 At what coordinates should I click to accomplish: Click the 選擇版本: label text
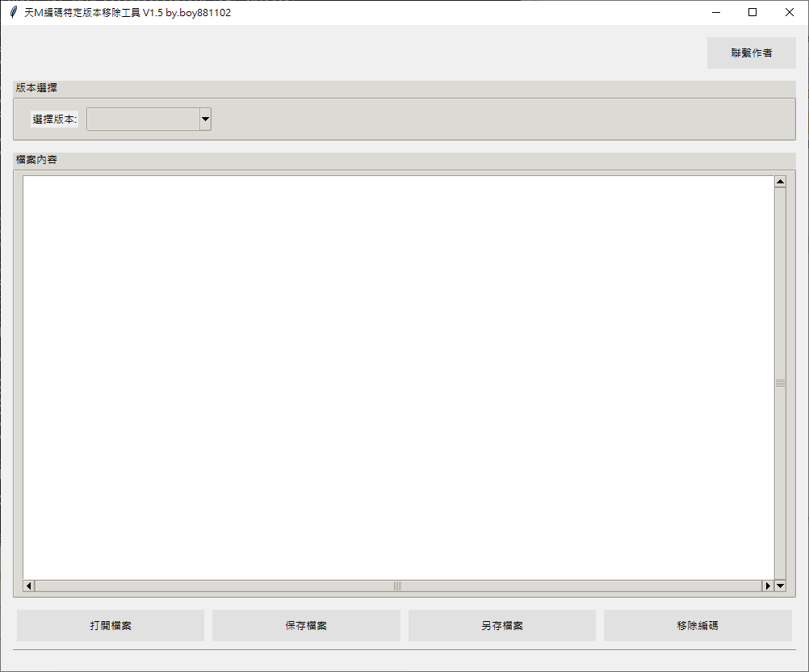55,120
